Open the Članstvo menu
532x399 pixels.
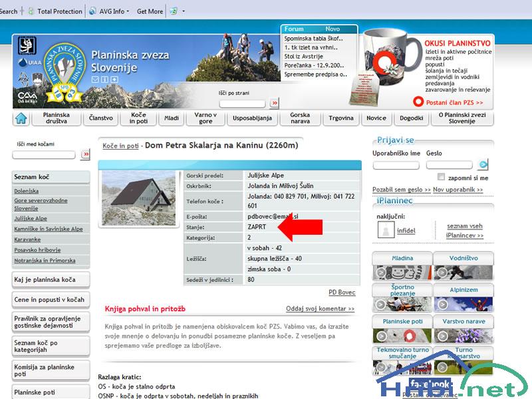(101, 118)
